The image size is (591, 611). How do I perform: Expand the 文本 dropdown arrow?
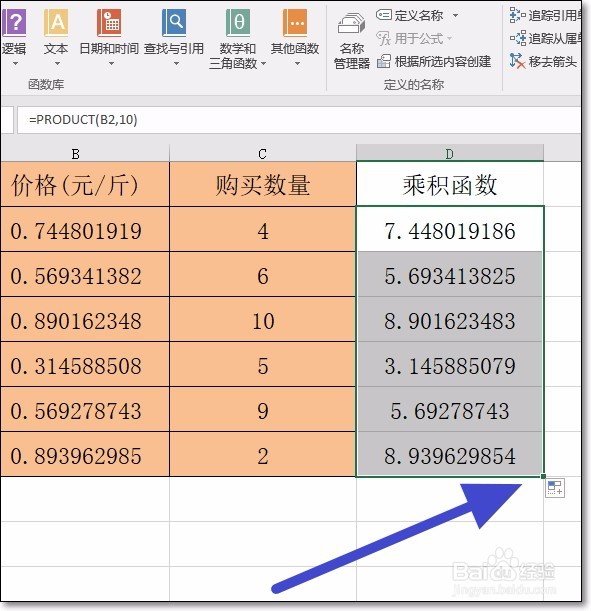tap(57, 63)
